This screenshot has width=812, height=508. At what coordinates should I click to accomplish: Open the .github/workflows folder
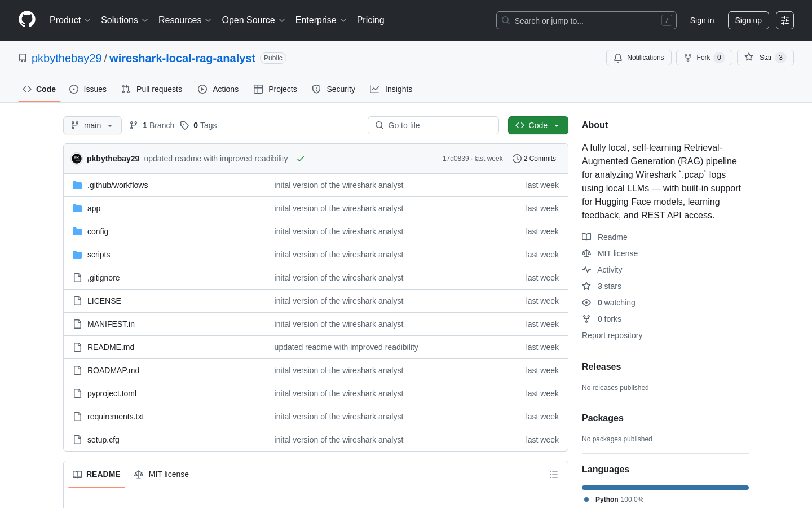117,185
